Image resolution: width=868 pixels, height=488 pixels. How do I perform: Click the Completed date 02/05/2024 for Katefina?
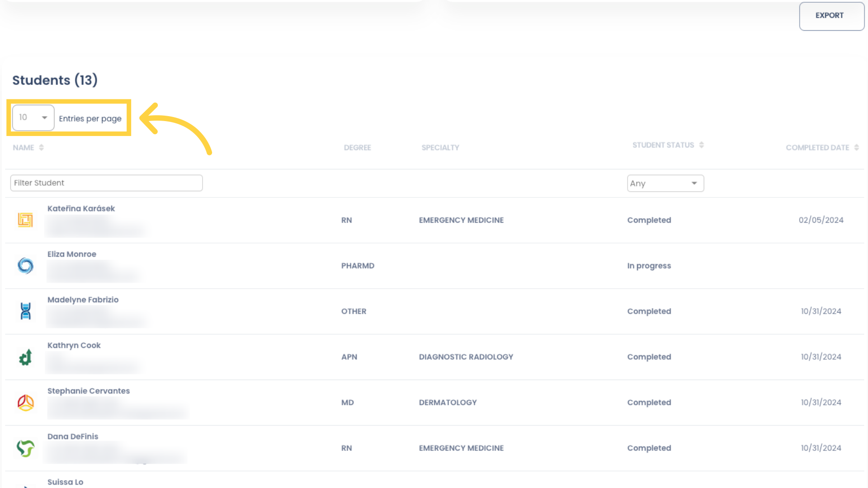[x=821, y=220]
